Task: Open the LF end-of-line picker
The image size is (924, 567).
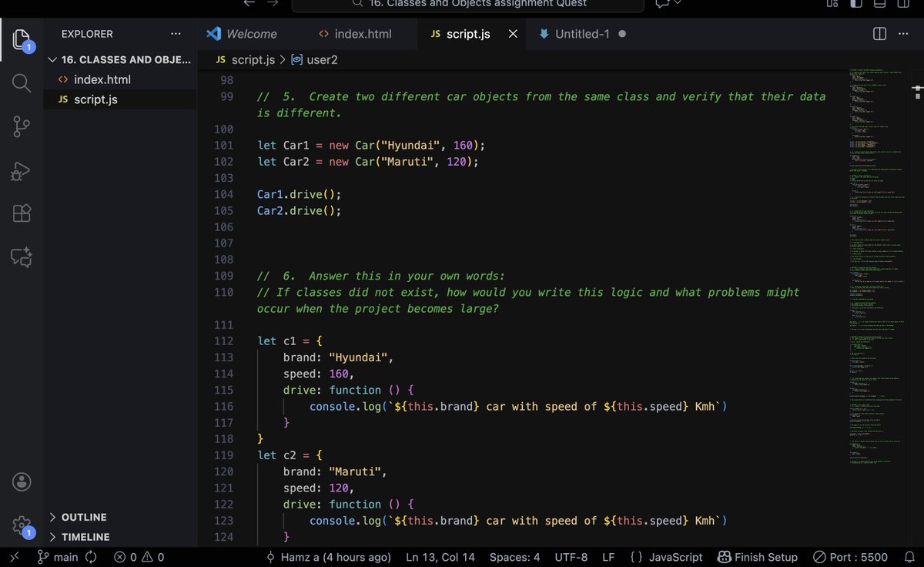Action: [x=608, y=557]
